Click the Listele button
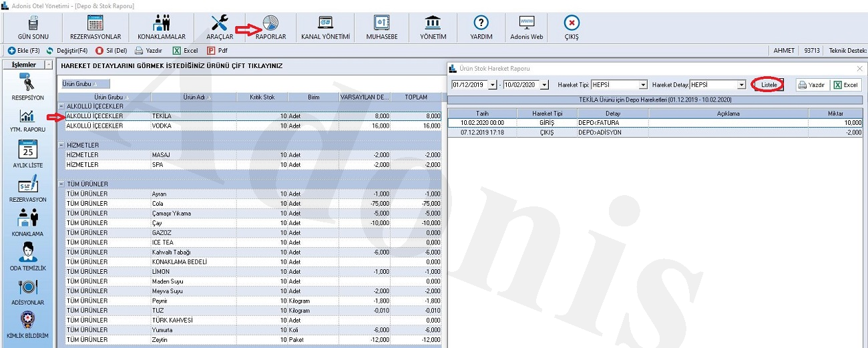 tap(769, 85)
